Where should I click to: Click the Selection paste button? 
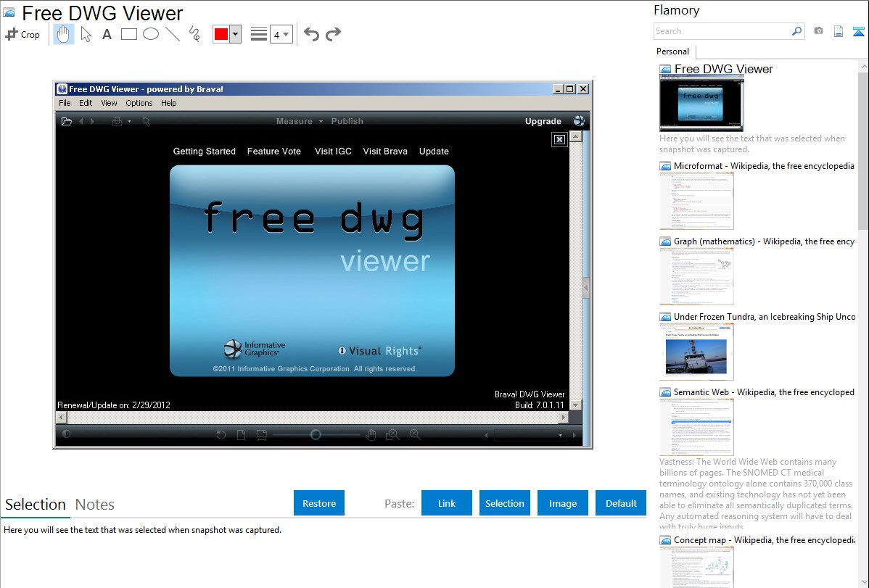505,503
